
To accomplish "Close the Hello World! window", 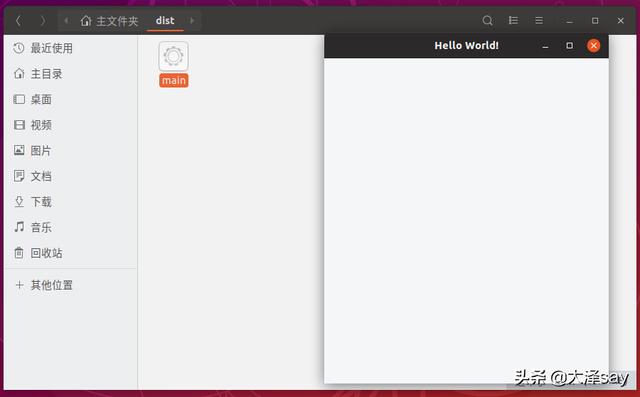I will coord(593,45).
